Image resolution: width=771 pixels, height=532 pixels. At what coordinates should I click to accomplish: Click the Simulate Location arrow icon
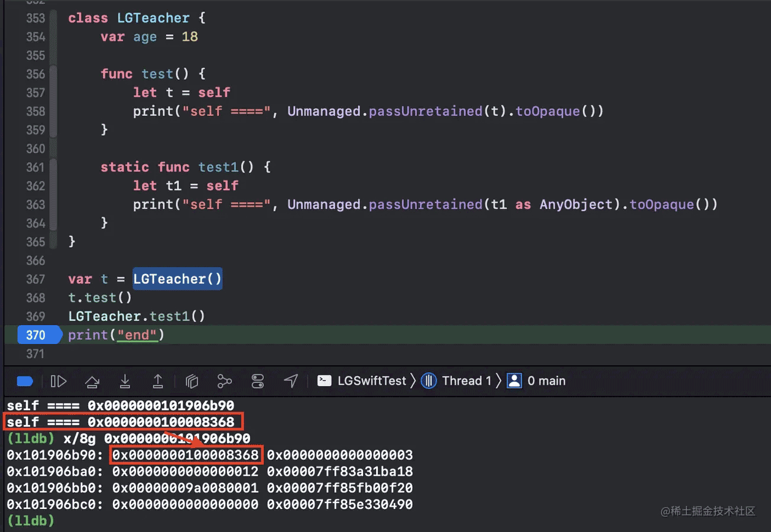coord(290,381)
